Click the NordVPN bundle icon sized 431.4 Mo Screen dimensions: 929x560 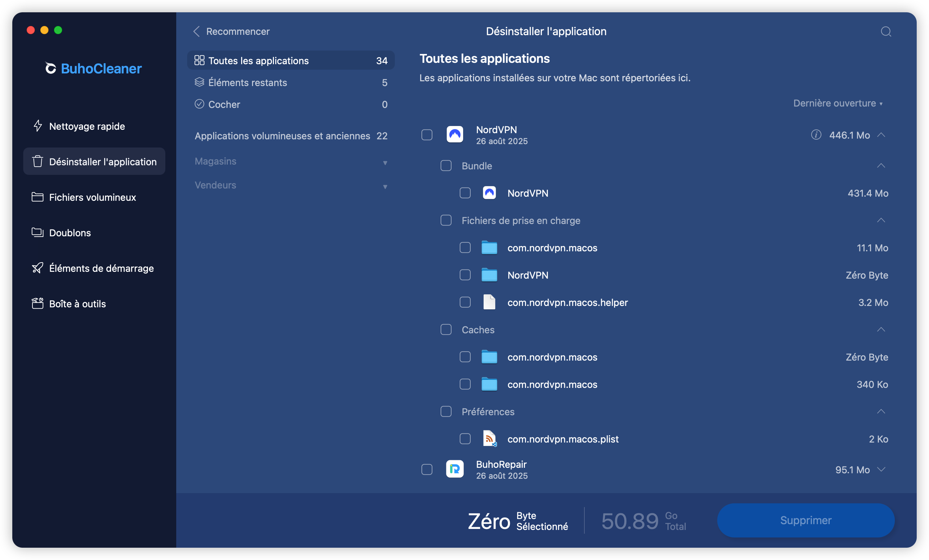pyautogui.click(x=489, y=193)
